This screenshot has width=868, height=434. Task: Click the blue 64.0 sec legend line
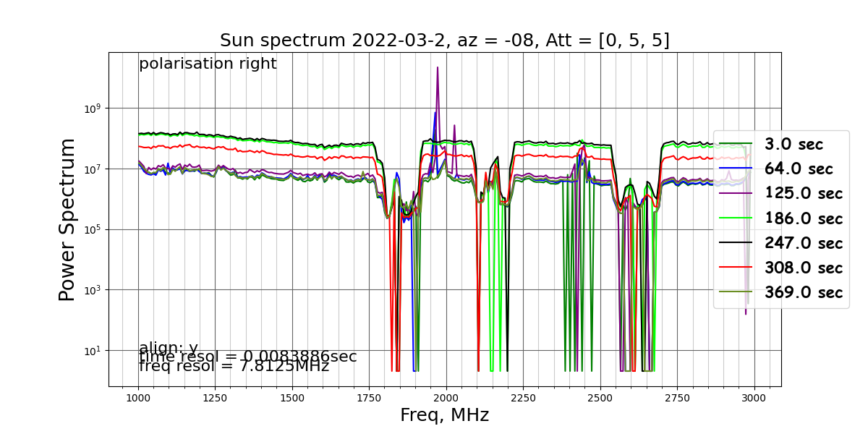pos(736,169)
